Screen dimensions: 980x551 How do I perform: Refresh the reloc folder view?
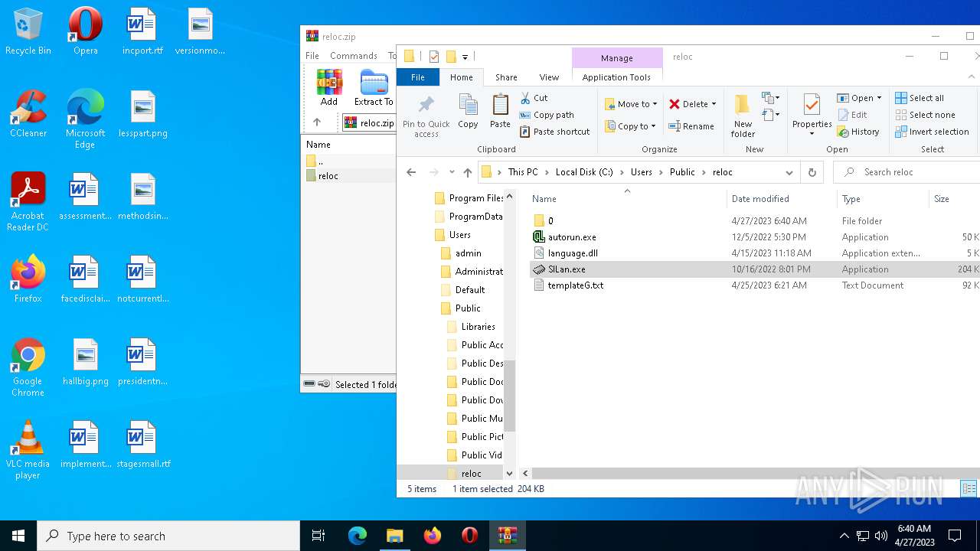812,172
